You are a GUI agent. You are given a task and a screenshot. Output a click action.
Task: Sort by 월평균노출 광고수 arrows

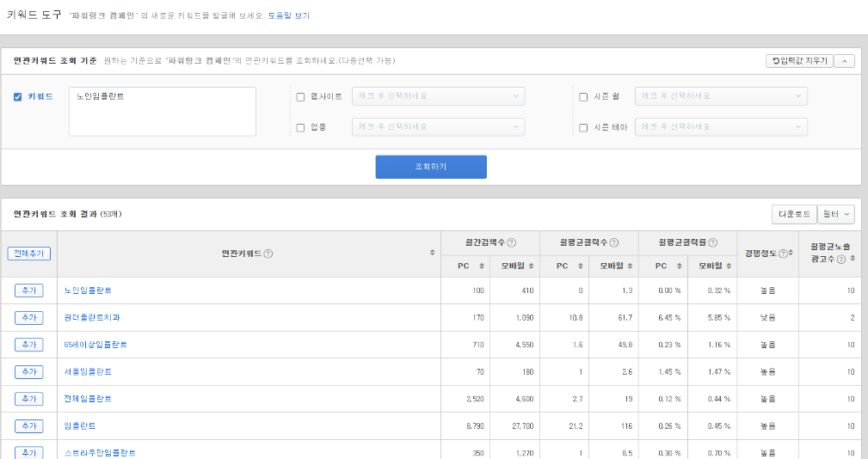pos(852,259)
